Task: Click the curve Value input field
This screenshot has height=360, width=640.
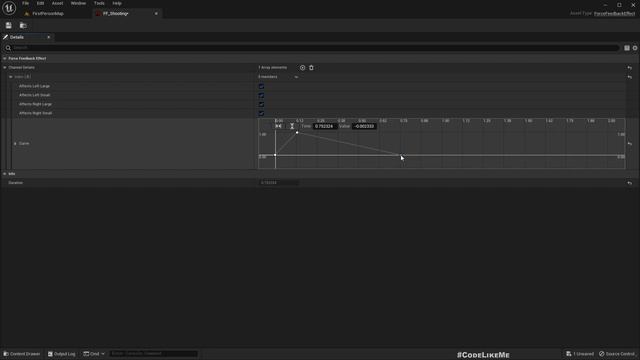Action: point(364,127)
